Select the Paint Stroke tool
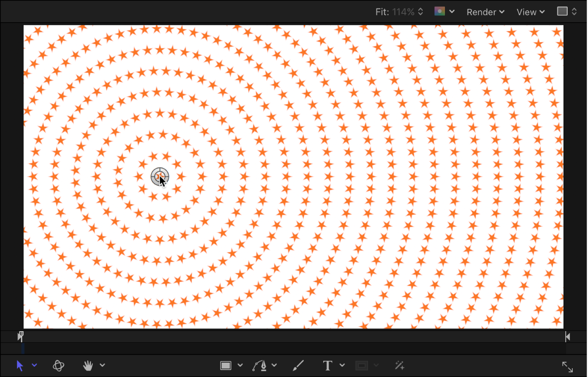The height and width of the screenshot is (377, 588). (298, 365)
